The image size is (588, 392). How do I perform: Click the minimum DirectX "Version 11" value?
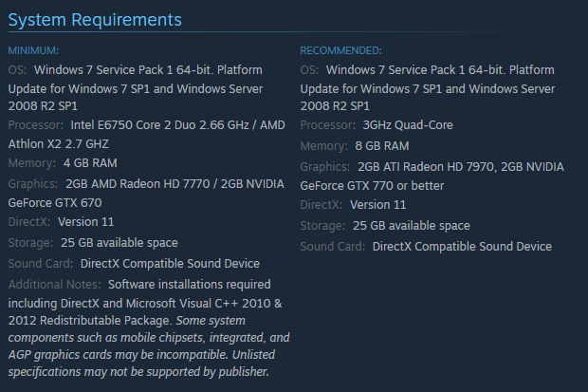pos(89,222)
